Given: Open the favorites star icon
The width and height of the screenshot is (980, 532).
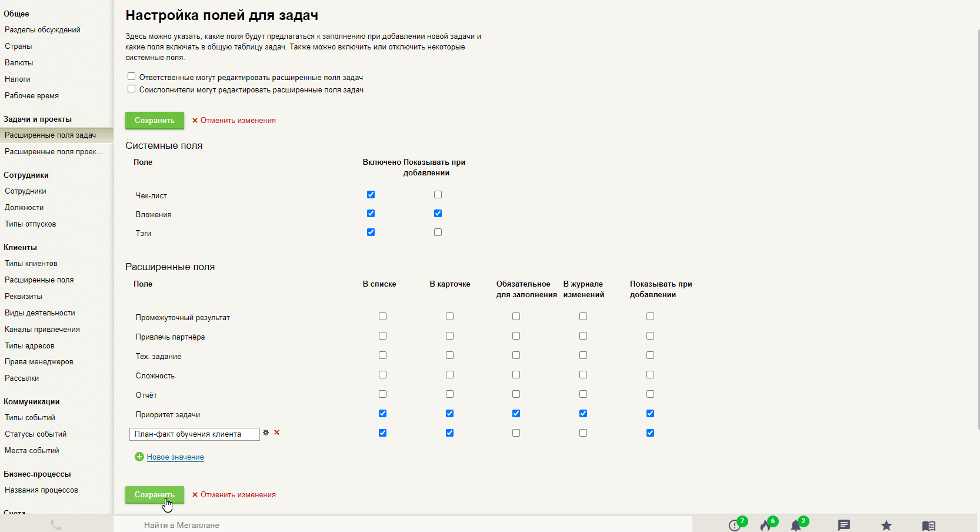Looking at the screenshot, I should tap(886, 525).
